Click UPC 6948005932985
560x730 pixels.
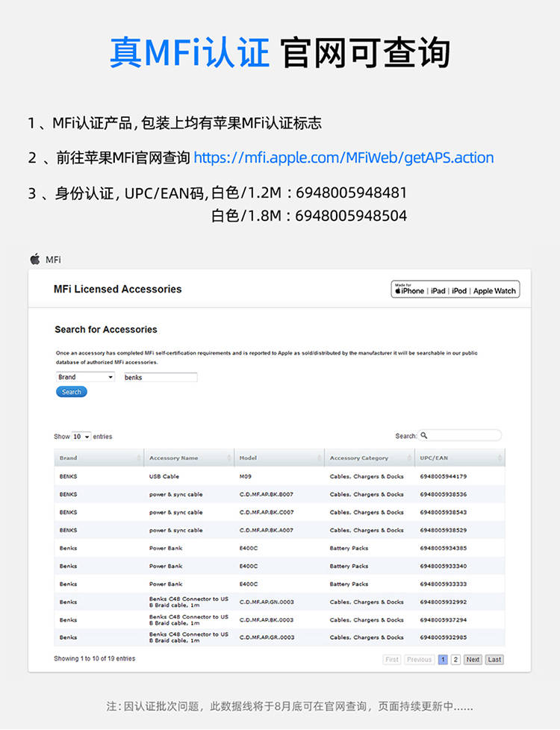pos(443,637)
